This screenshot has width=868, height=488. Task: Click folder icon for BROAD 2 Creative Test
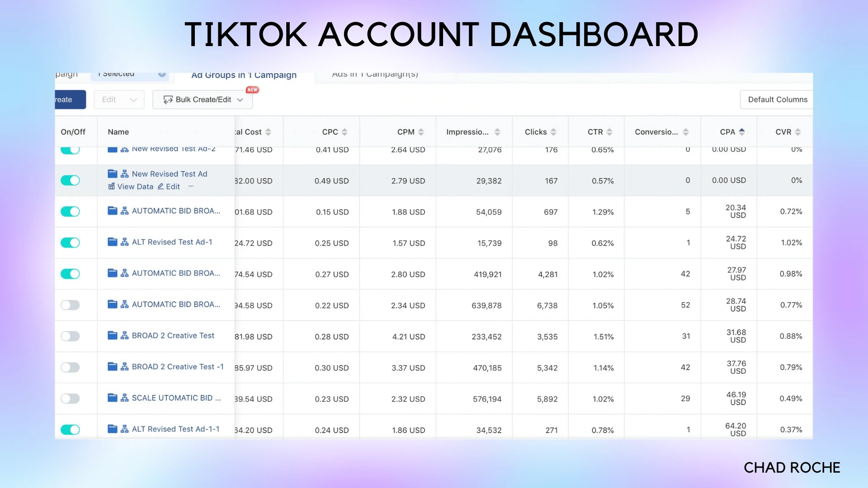point(113,335)
